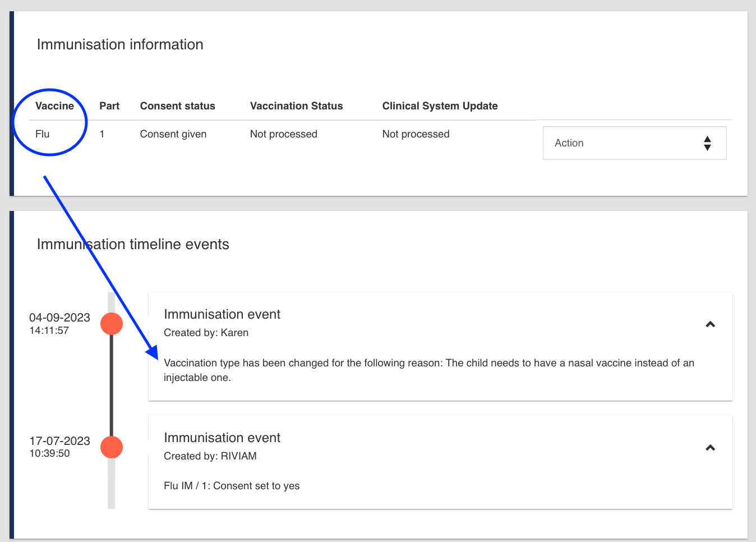
Task: Click the Clinical System Update column header
Action: pyautogui.click(x=440, y=106)
